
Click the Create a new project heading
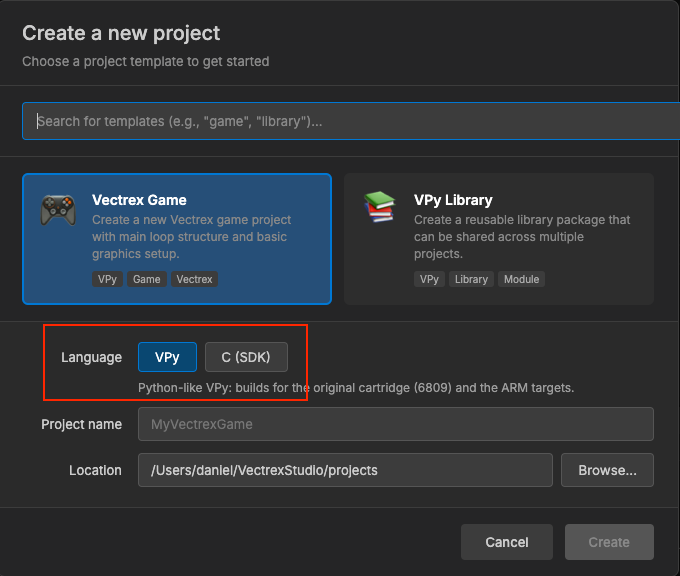(121, 33)
